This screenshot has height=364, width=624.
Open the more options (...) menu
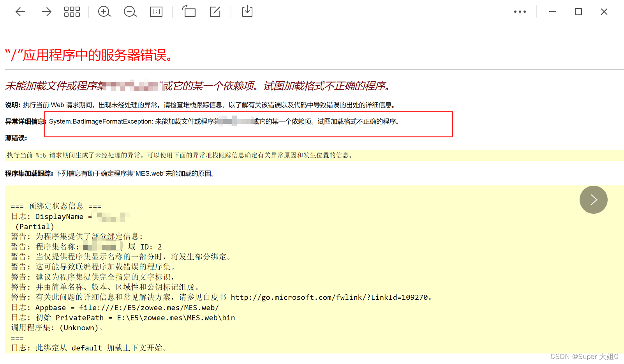520,12
